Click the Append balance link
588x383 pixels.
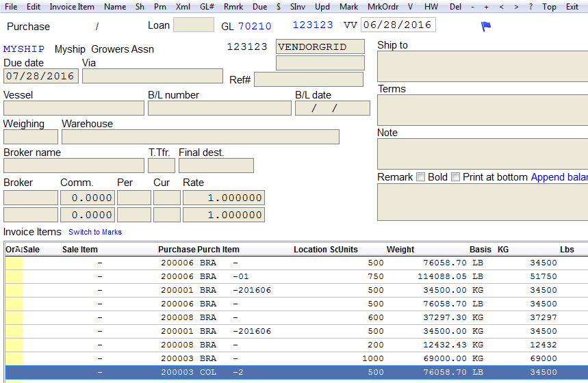pyautogui.click(x=559, y=177)
